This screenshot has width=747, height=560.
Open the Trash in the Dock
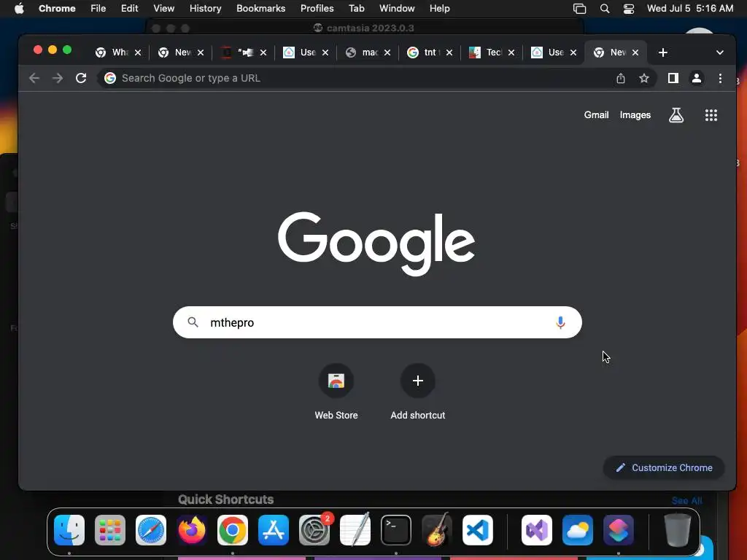click(x=678, y=530)
